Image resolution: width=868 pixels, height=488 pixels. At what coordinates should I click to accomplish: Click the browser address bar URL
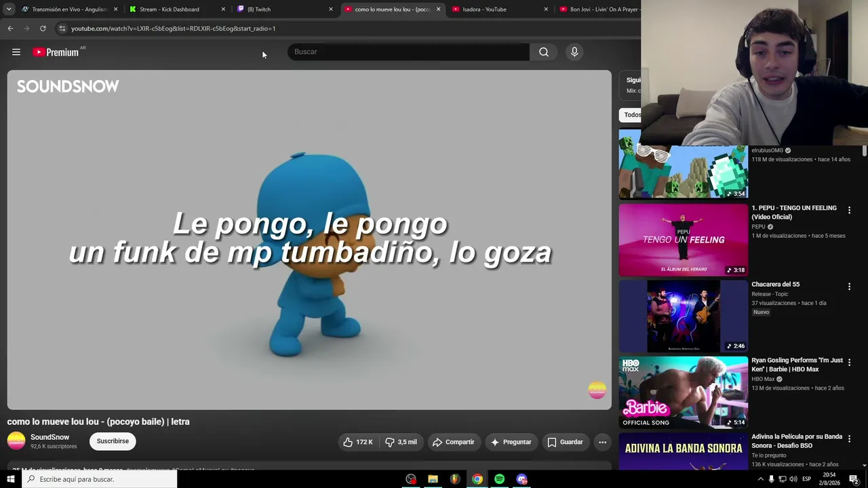coord(173,28)
